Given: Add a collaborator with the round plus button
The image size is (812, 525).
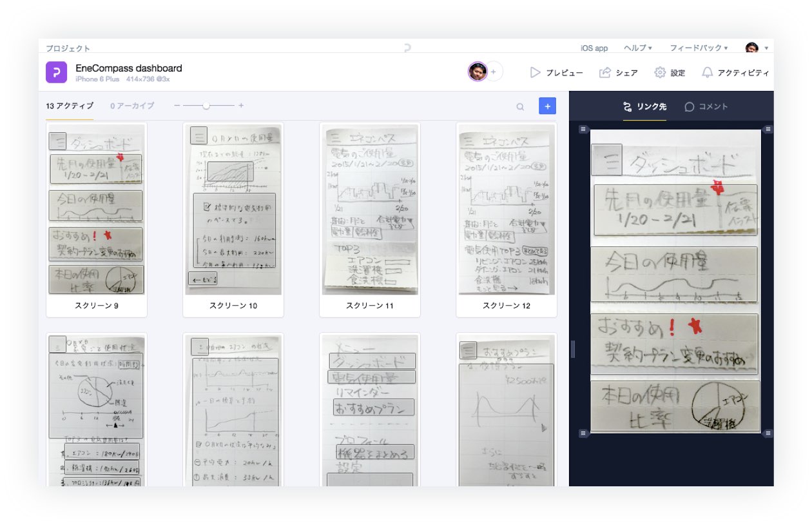Looking at the screenshot, I should [x=494, y=72].
